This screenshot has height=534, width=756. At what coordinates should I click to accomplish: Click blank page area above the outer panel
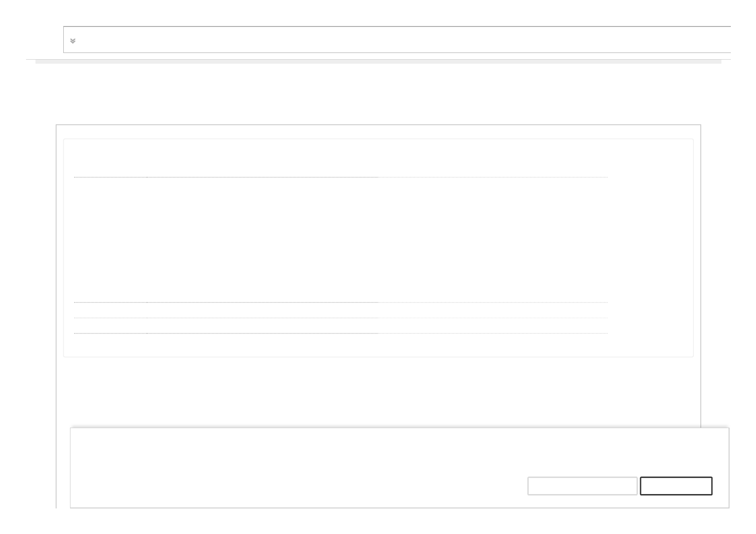click(x=378, y=94)
